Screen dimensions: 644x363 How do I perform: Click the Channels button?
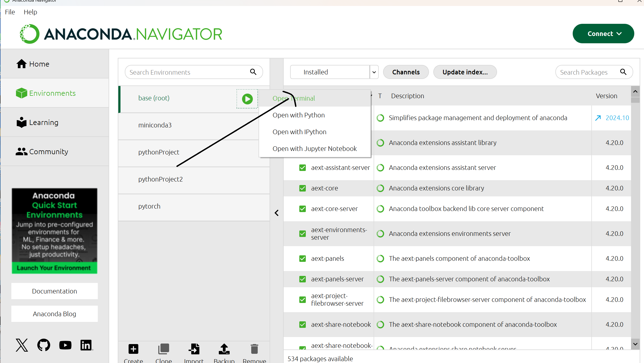[x=406, y=72]
